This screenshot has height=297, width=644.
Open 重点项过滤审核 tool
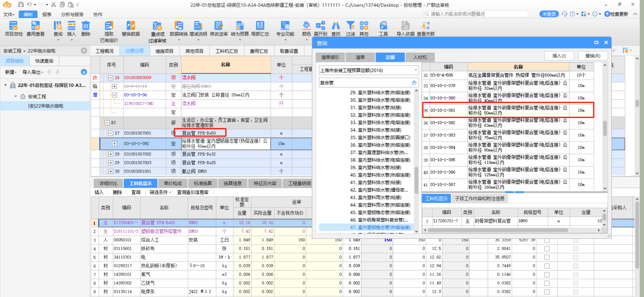tap(157, 32)
